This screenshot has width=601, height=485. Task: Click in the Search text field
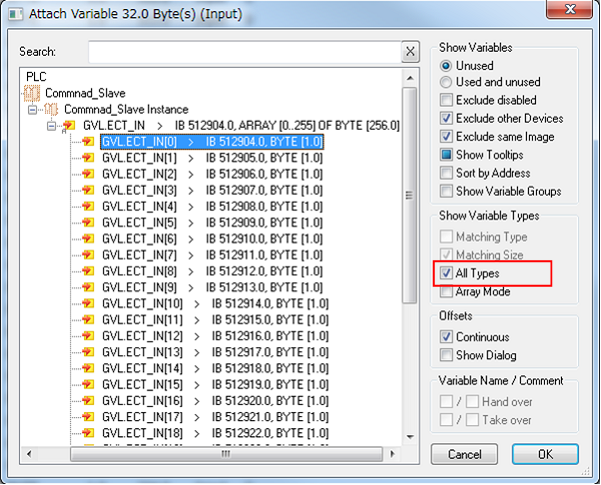tap(243, 52)
